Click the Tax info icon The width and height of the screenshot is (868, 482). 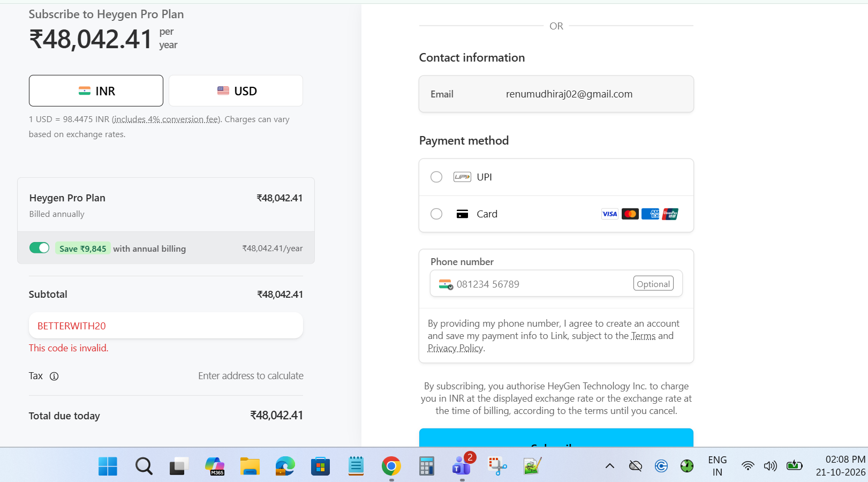coord(54,376)
